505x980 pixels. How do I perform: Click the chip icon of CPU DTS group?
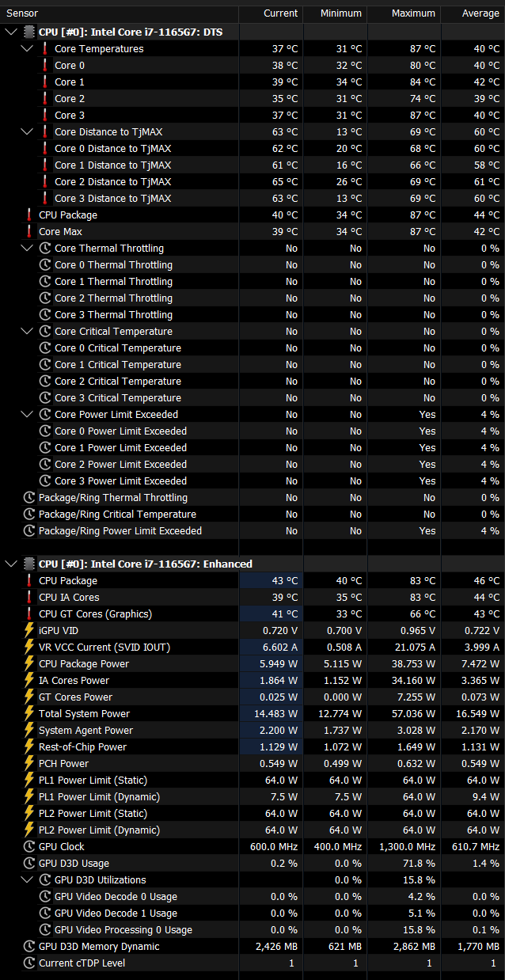[29, 32]
